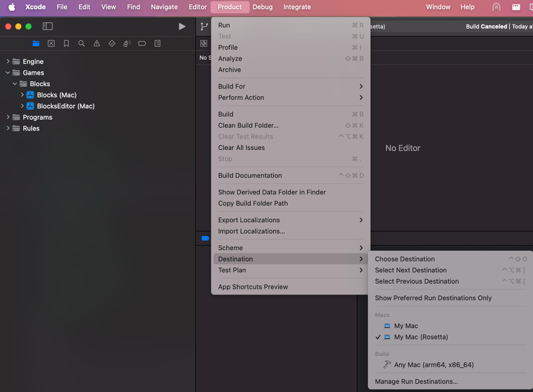Select Any Mac (arm64, x86_64) build destination
Image resolution: width=533 pixels, height=392 pixels.
point(450,365)
